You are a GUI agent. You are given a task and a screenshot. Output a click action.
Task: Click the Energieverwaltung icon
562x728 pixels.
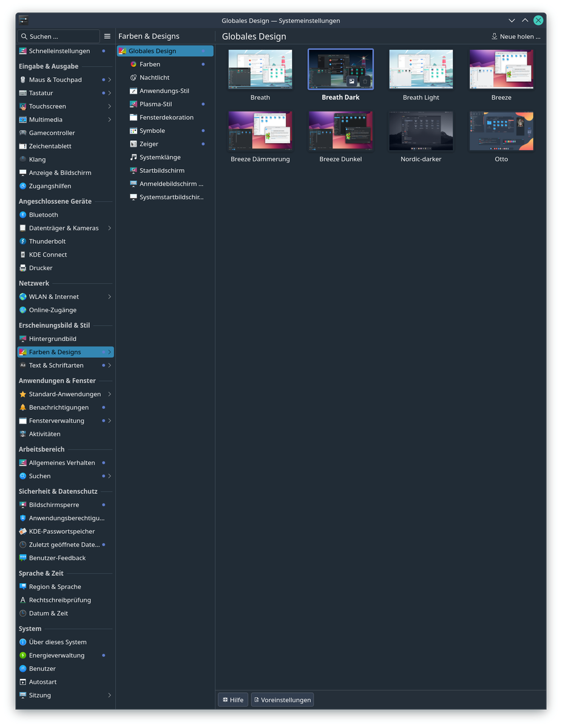23,655
